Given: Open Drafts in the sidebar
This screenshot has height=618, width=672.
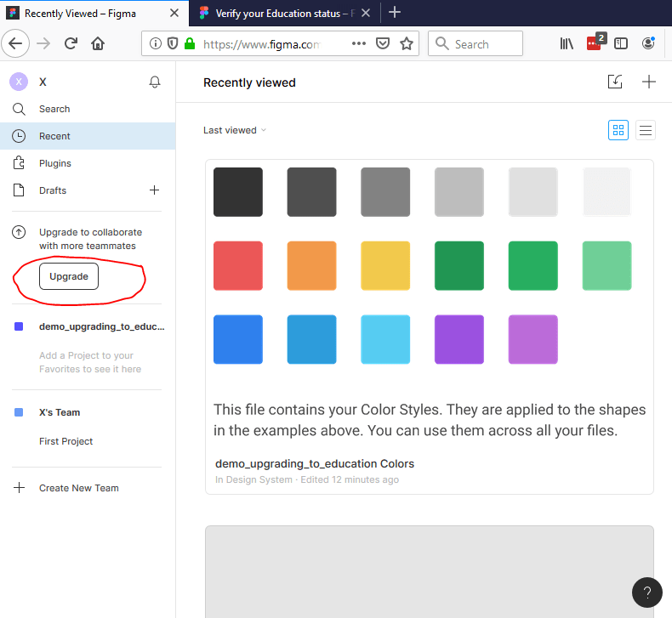Looking at the screenshot, I should (52, 190).
